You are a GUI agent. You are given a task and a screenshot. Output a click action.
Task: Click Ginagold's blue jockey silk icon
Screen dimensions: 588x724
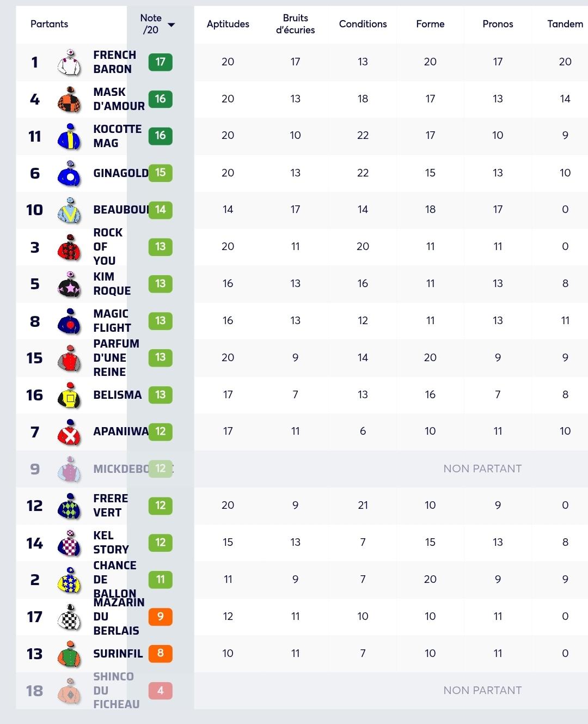tap(69, 173)
